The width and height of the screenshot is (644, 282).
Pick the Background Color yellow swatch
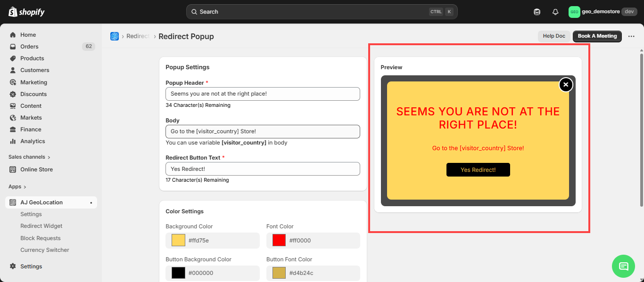178,241
